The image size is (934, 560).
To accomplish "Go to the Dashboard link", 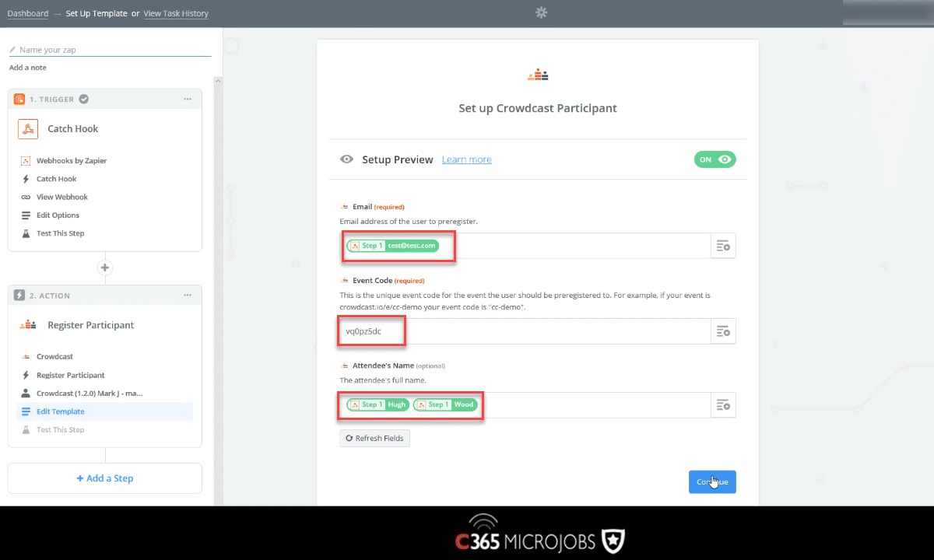I will tap(28, 13).
